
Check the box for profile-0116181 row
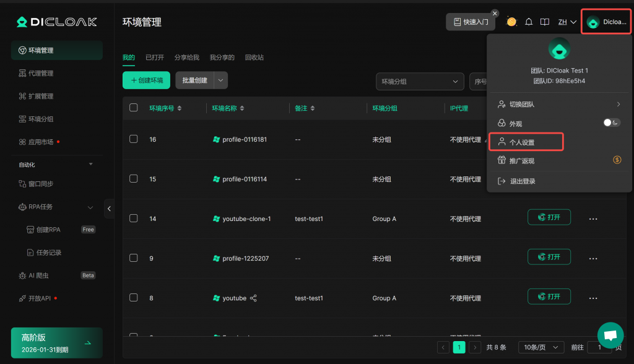click(x=133, y=139)
